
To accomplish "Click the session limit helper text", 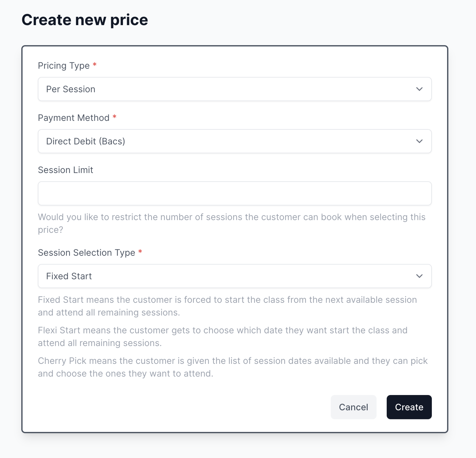I will coord(232,223).
